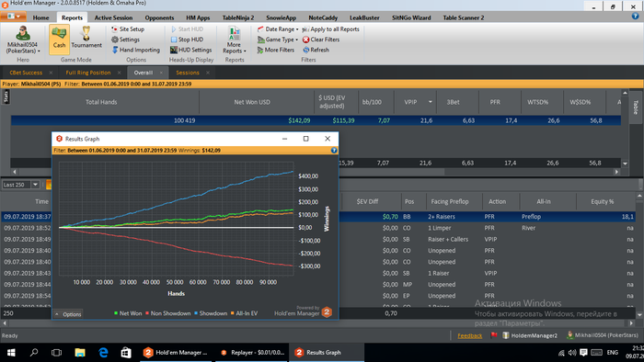Close the Overall report tab
The width and height of the screenshot is (644, 362).
(x=161, y=73)
